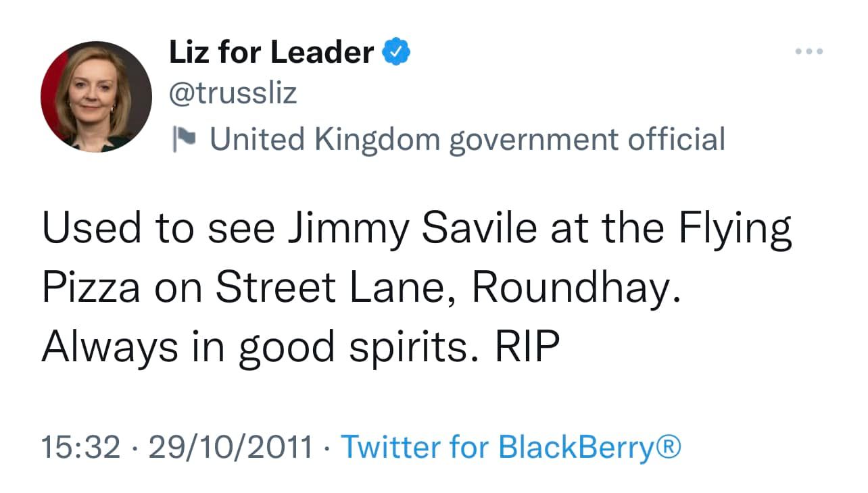The width and height of the screenshot is (868, 493).
Task: Click "United Kingdom government official" label
Action: (467, 139)
